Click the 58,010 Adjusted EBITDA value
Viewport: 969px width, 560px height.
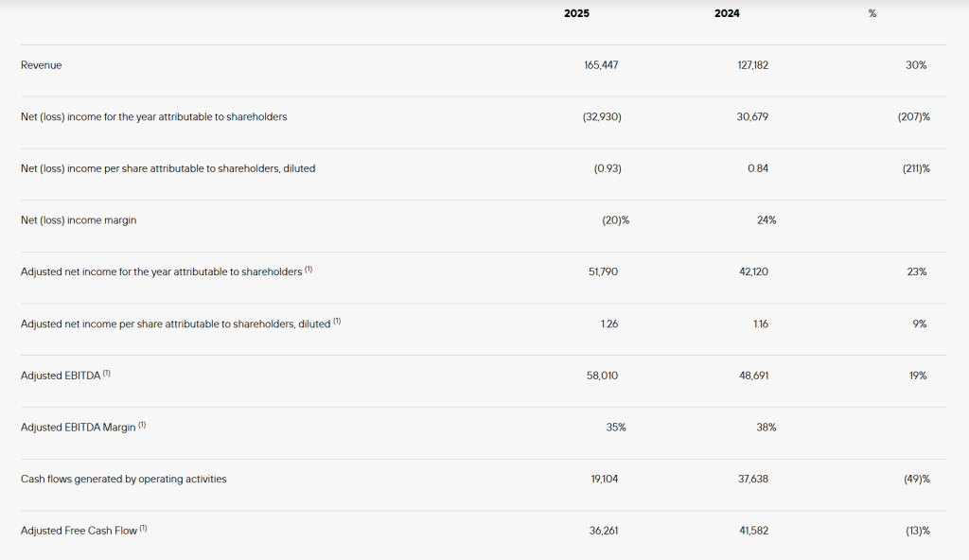(x=602, y=376)
